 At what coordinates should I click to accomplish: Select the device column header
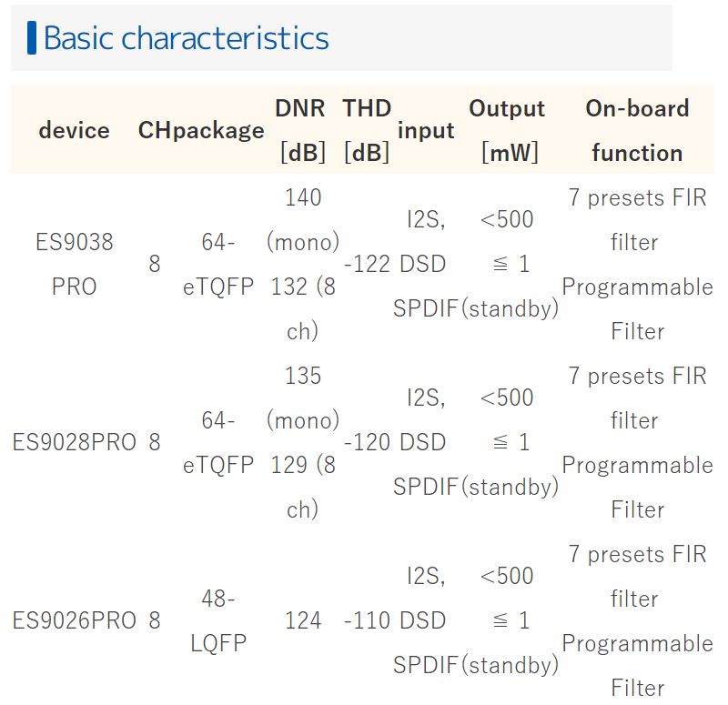75,130
